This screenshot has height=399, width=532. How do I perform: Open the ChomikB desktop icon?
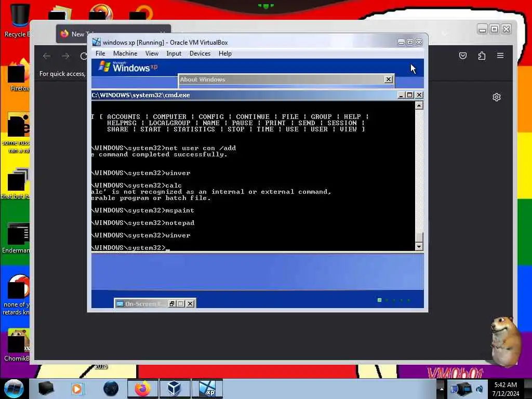17,345
